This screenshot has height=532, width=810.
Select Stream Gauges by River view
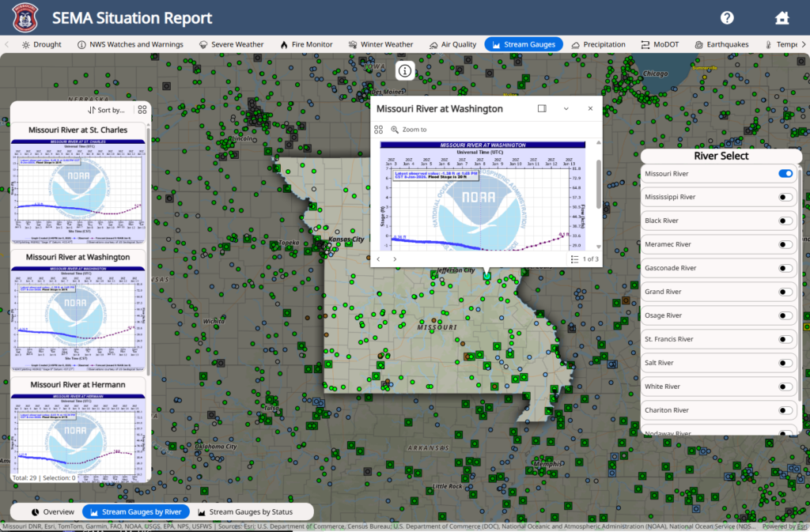tap(136, 512)
